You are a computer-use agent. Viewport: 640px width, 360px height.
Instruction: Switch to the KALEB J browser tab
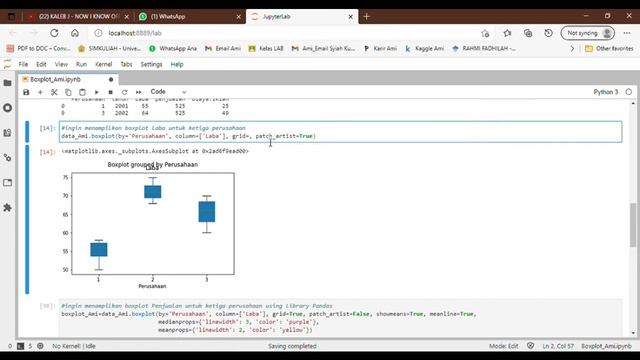pyautogui.click(x=78, y=16)
